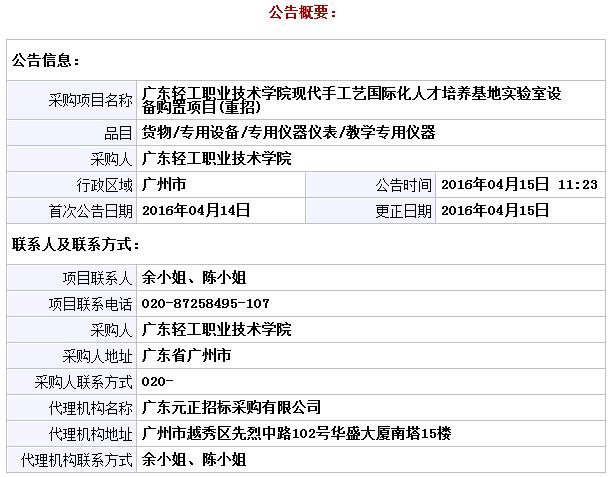611x477 pixels.
Task: Select the date 2016年04月14日
Action: [196, 211]
